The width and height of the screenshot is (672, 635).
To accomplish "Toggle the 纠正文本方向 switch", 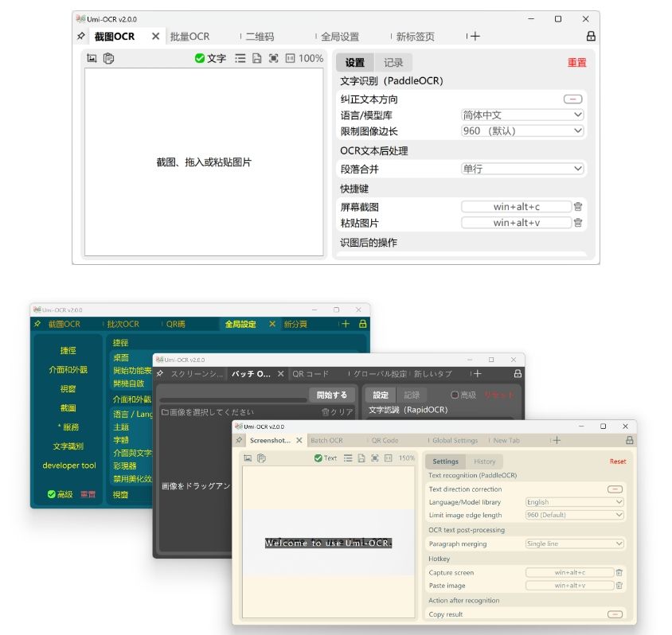I will click(x=572, y=99).
